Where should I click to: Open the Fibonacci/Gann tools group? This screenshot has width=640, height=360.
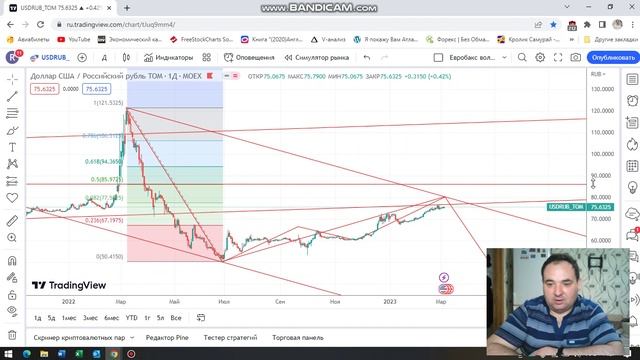tap(12, 113)
